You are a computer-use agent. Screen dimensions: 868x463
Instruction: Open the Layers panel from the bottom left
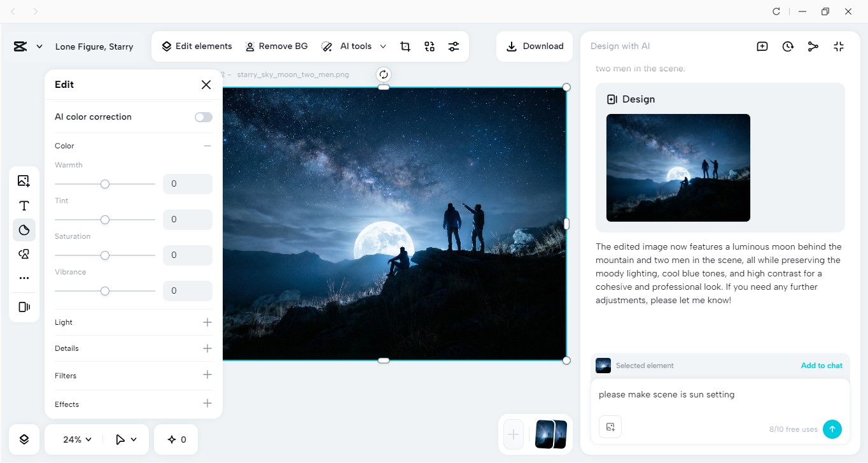[24, 439]
